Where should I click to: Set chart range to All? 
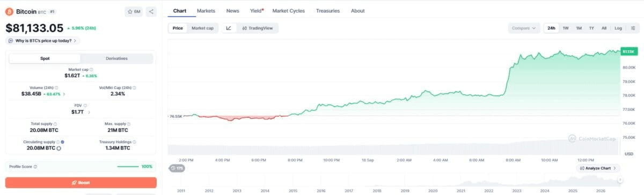(x=604, y=28)
